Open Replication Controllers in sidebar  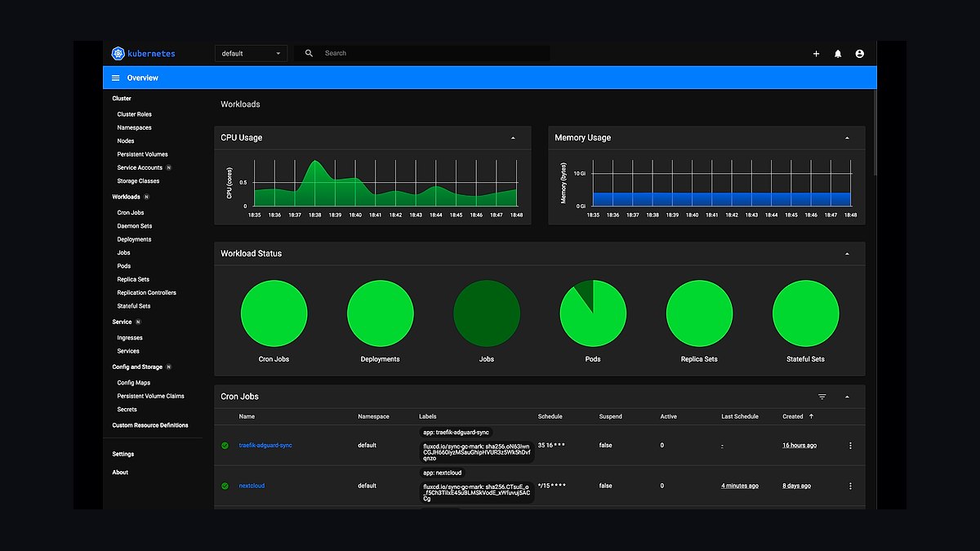coord(146,292)
